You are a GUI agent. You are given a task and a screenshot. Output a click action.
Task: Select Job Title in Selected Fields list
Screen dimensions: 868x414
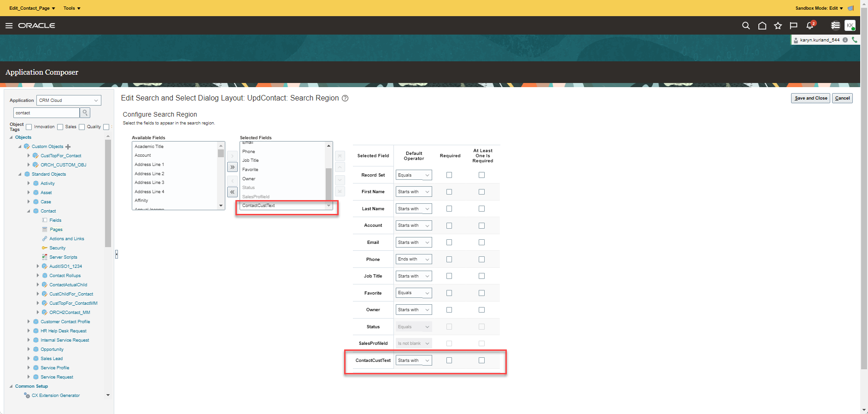(251, 160)
